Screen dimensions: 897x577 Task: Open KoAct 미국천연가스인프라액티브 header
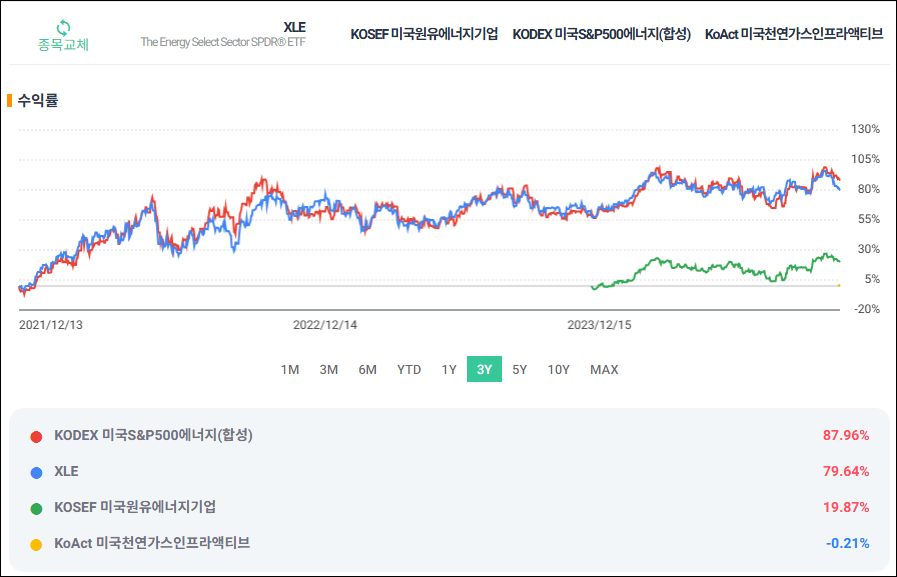point(794,34)
